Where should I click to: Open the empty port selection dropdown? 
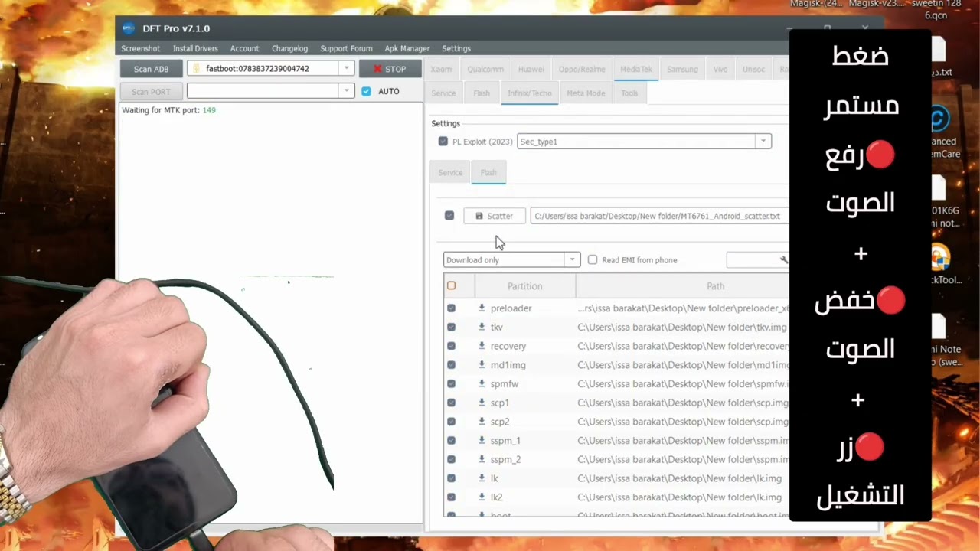coord(346,91)
